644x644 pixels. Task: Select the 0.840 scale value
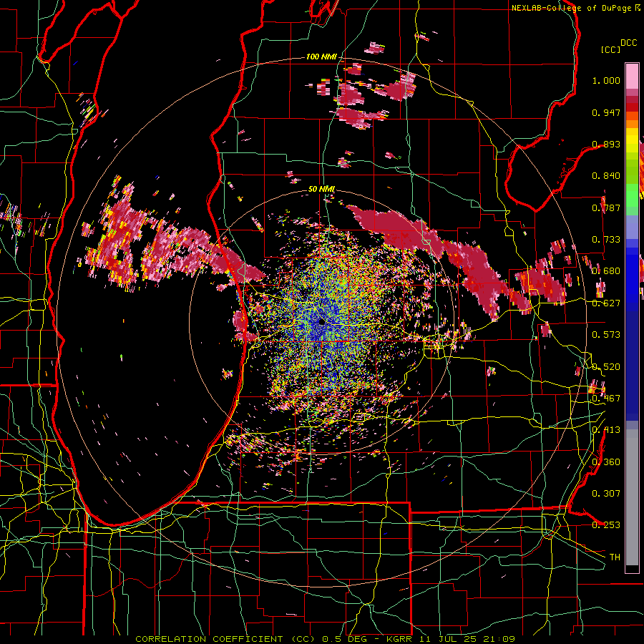click(x=606, y=176)
